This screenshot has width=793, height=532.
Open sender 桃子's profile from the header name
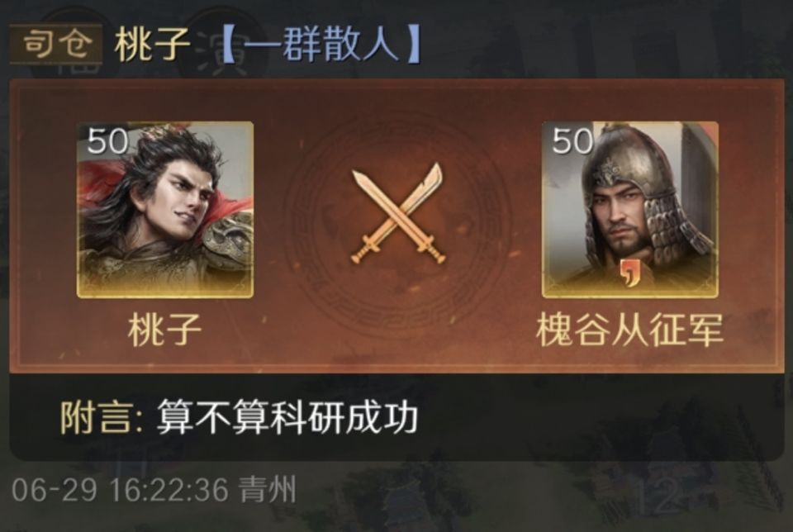click(152, 45)
